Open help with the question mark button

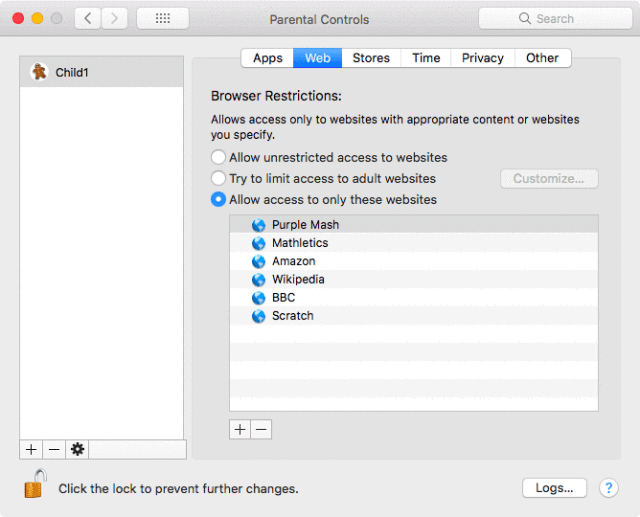609,488
